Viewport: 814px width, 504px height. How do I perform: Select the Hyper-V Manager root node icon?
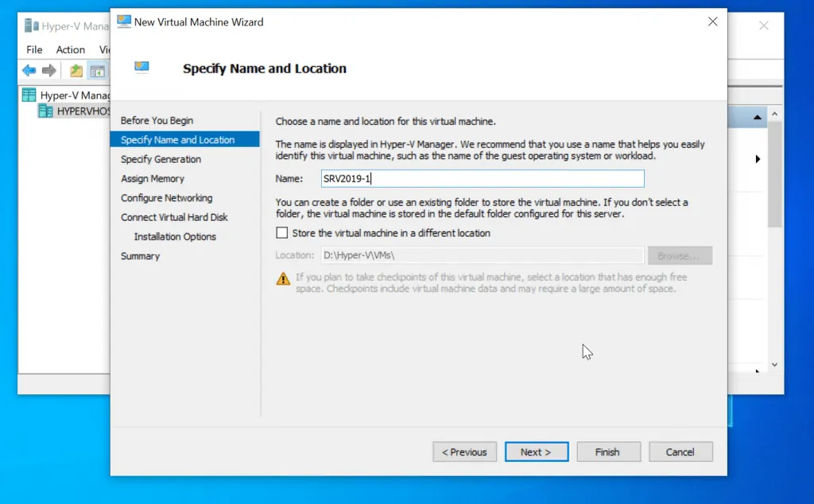click(x=29, y=95)
